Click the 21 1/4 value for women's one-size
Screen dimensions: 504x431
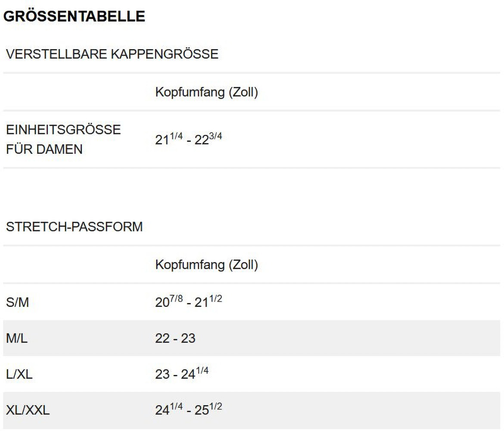(x=169, y=139)
